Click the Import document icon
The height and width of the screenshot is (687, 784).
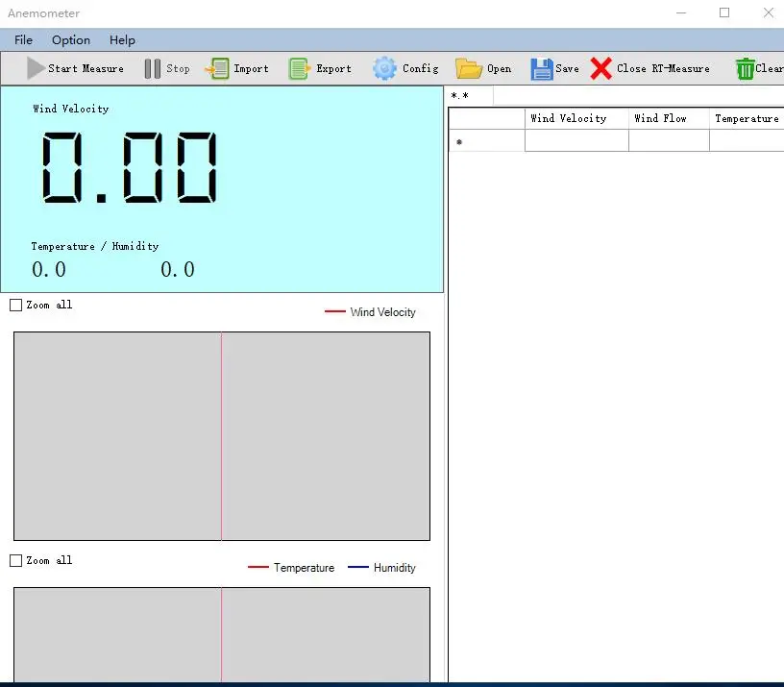217,68
